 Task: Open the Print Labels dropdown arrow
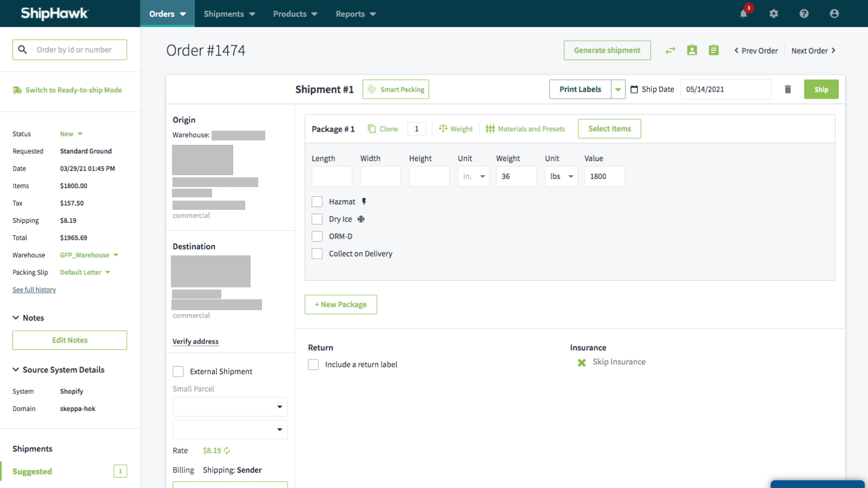(x=618, y=89)
